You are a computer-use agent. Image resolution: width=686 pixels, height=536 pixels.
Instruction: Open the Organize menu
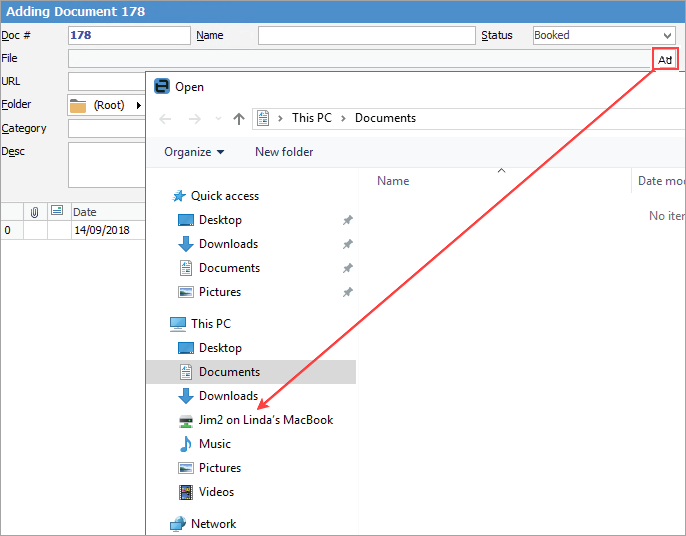(194, 152)
